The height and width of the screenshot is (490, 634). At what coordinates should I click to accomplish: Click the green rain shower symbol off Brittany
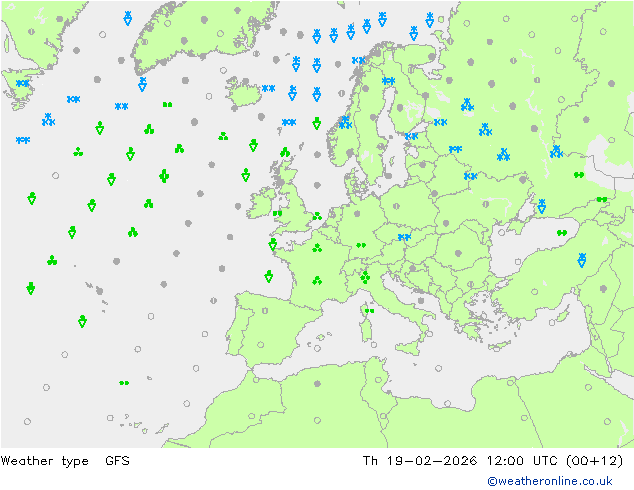pyautogui.click(x=273, y=244)
